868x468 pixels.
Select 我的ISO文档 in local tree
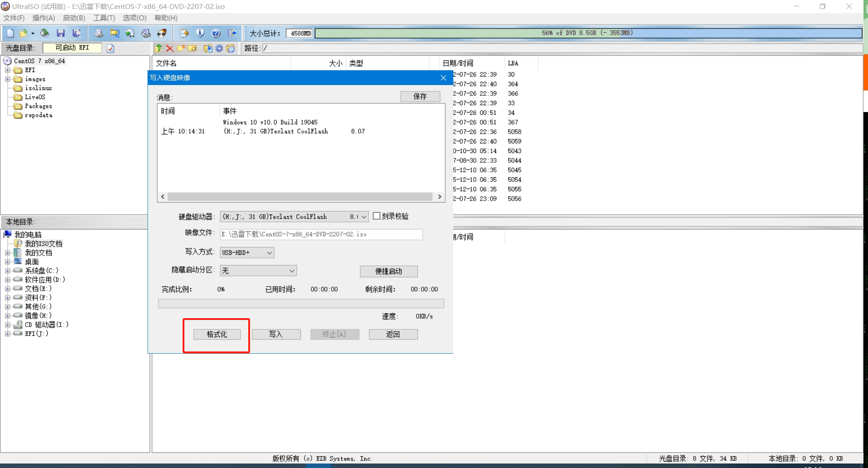coord(44,244)
